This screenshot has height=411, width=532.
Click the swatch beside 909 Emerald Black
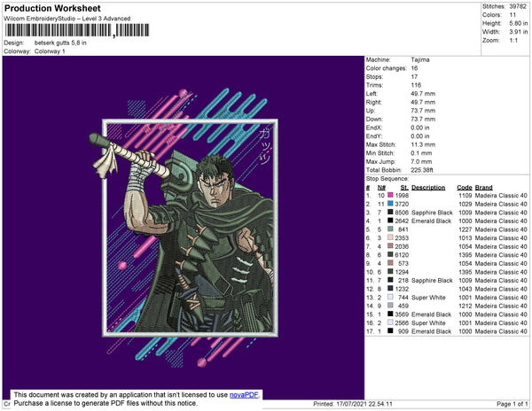[390, 330]
